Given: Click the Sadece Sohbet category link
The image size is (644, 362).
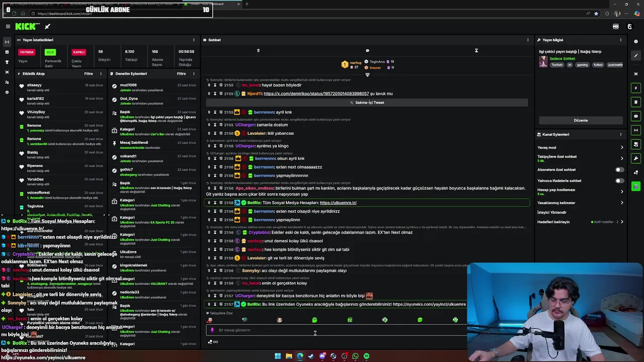Looking at the screenshot, I should 562,58.
